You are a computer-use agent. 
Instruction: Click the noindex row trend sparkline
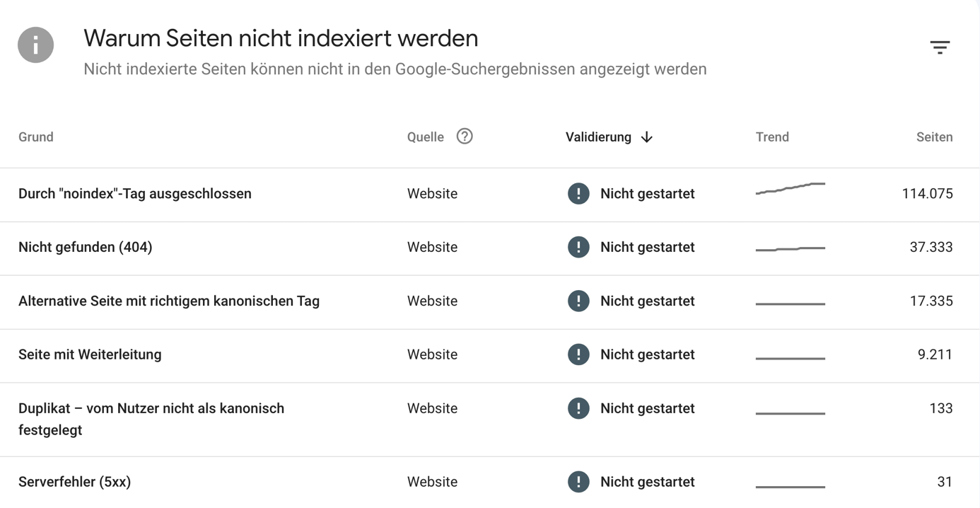point(791,188)
